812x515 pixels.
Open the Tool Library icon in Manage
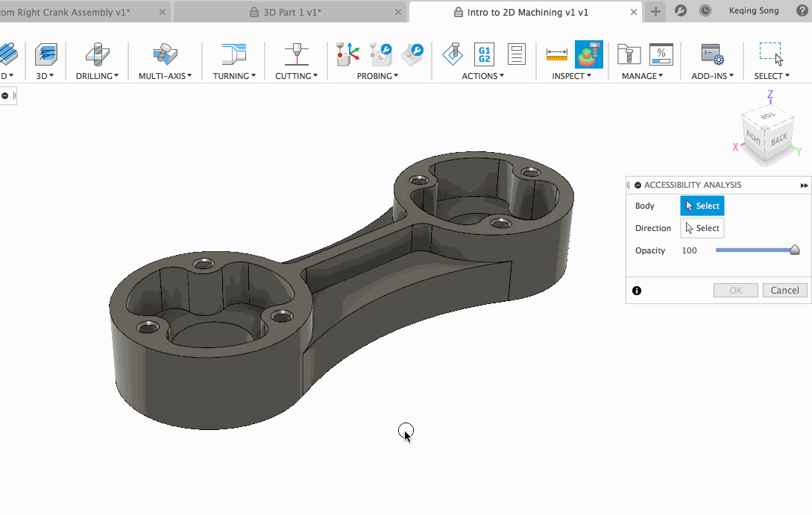click(629, 54)
